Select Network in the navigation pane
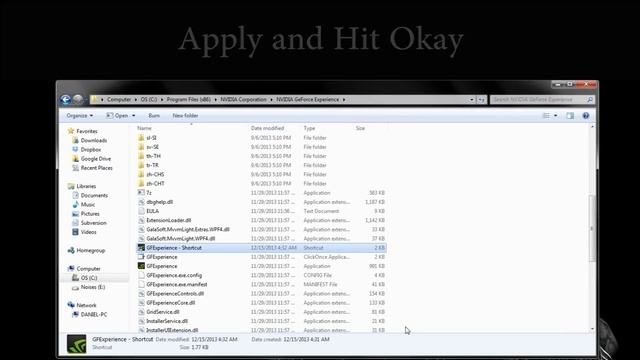The width and height of the screenshot is (640, 360). coord(86,305)
